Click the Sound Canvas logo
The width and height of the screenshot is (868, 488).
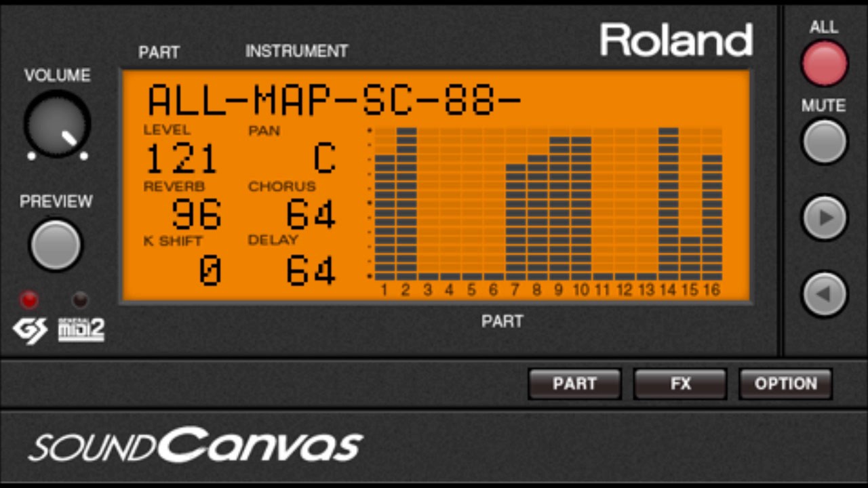(x=195, y=445)
